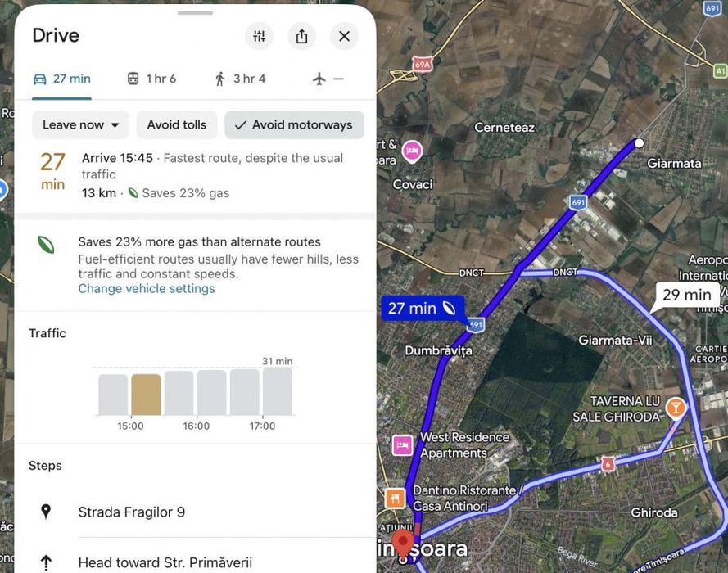Toggle the Avoid motorways option off
728x573 pixels.
(x=294, y=125)
